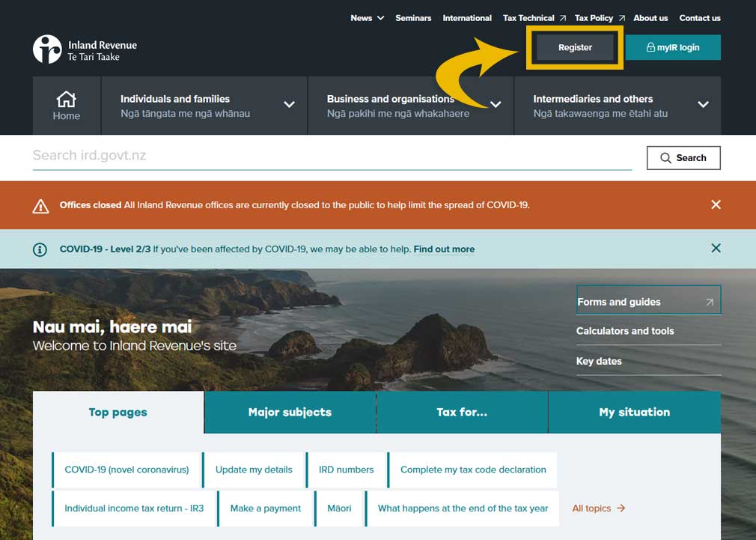The width and height of the screenshot is (756, 540).
Task: Open the Find out more link
Action: coord(444,249)
